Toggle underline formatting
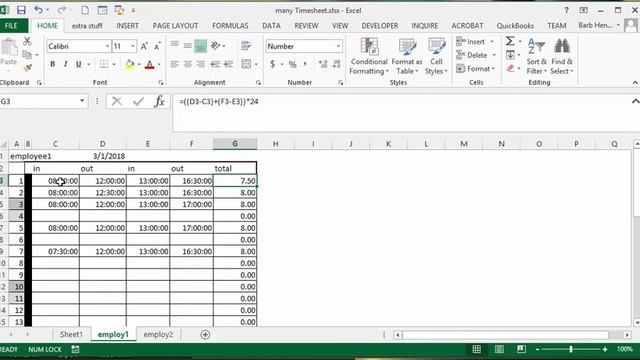 point(78,64)
